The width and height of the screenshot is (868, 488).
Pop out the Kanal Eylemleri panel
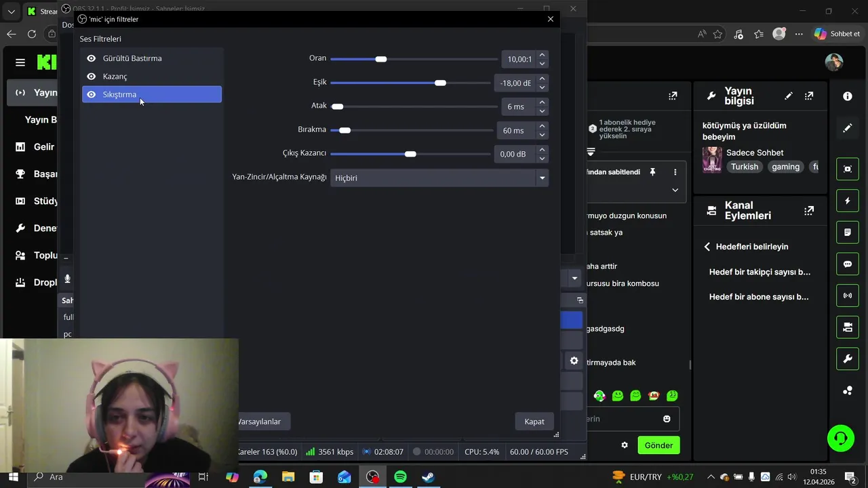click(x=809, y=211)
